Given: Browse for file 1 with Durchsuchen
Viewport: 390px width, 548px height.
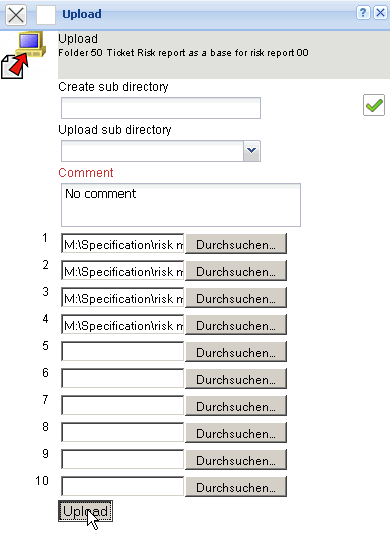Looking at the screenshot, I should [236, 244].
